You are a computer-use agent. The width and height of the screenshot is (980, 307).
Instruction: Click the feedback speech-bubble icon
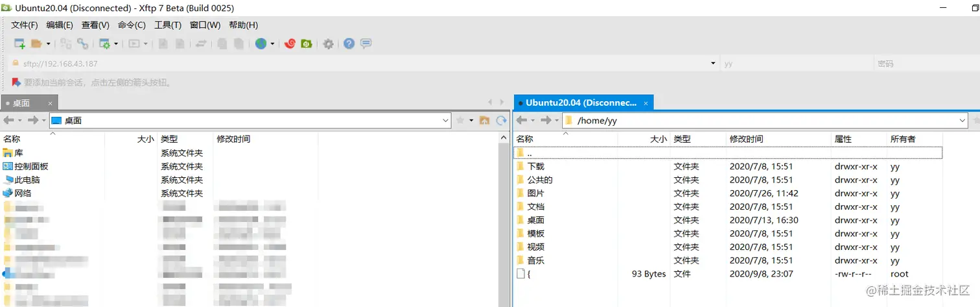[x=366, y=43]
